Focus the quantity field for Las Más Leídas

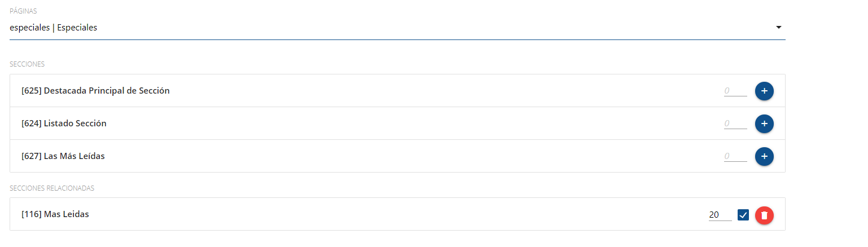pos(735,156)
